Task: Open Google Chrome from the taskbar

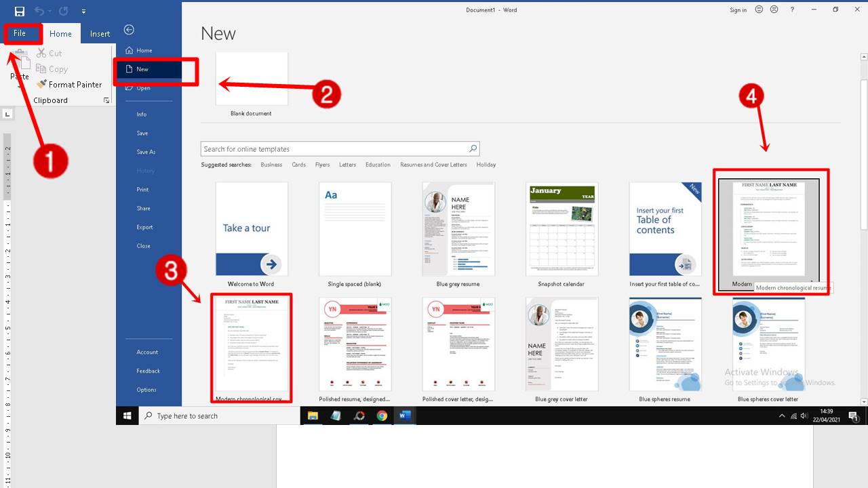Action: [x=382, y=415]
